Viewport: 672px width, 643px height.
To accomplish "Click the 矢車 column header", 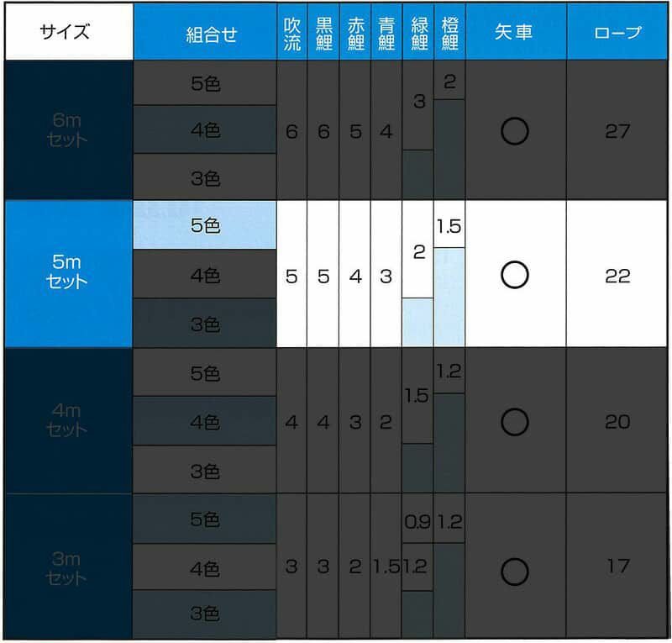I will point(514,34).
